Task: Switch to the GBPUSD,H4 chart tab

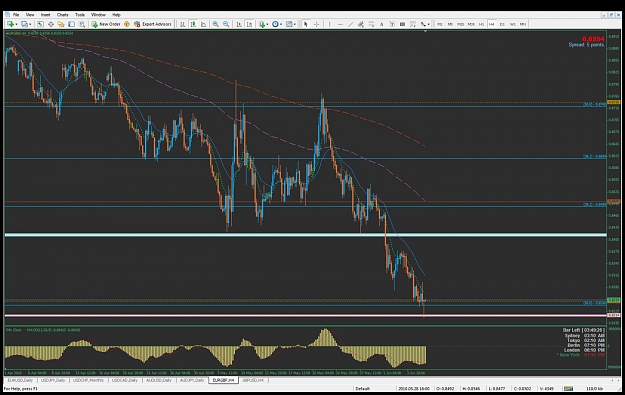Action: coord(253,380)
